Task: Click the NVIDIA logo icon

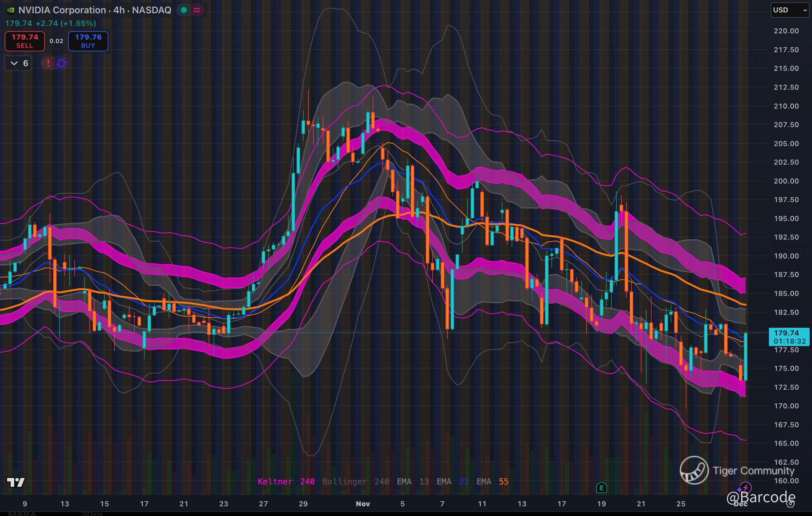Action: (10, 10)
